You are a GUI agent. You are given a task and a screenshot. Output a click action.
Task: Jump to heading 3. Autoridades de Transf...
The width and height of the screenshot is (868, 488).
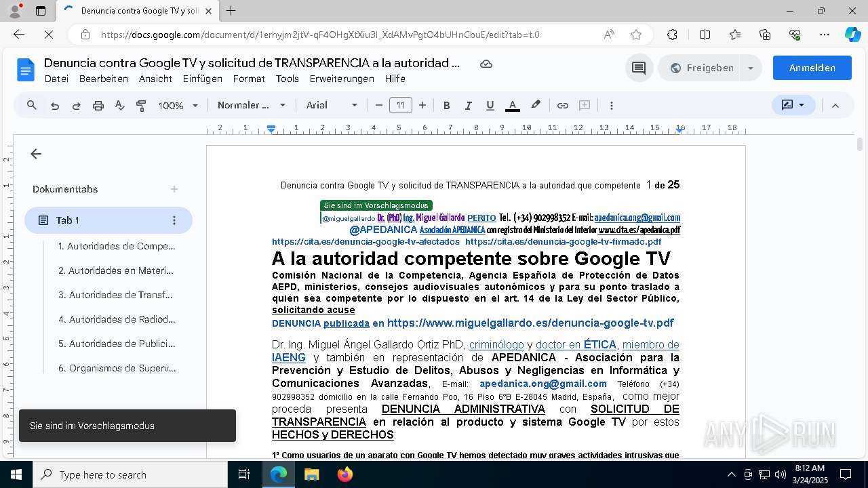tap(115, 295)
